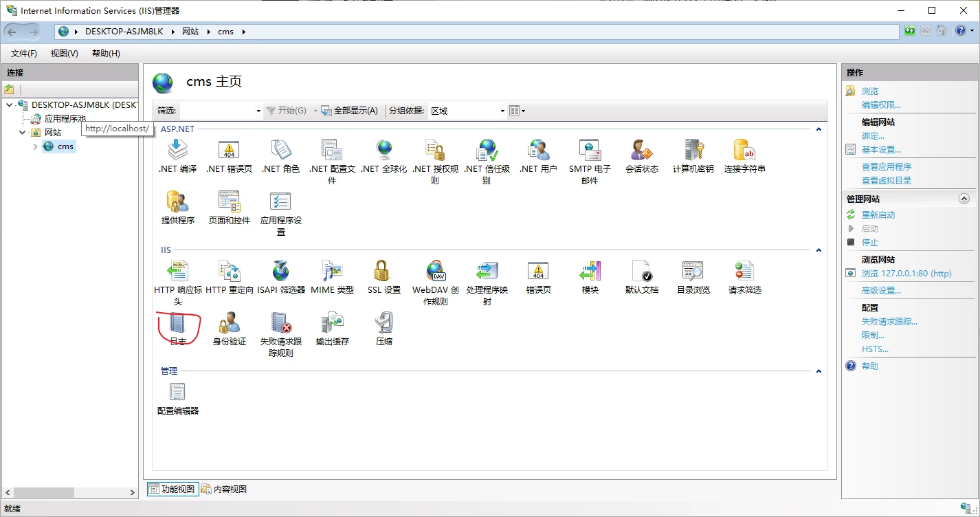Open the 文件(F) menu

(x=24, y=53)
